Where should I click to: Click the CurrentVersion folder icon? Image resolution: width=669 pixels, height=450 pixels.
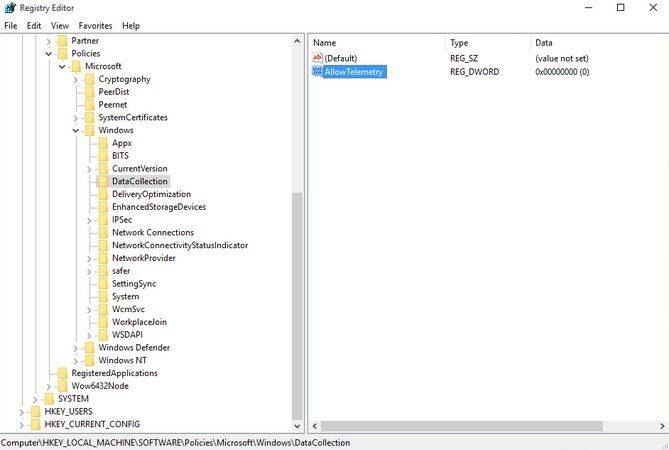pyautogui.click(x=103, y=169)
